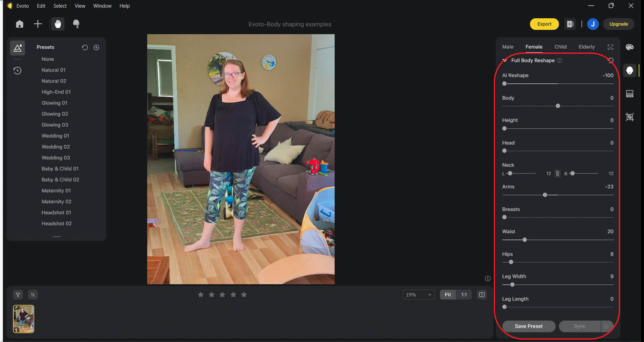Viewport: 644px width, 342px height.
Task: Toggle the Neck left-right link lock
Action: pos(557,173)
